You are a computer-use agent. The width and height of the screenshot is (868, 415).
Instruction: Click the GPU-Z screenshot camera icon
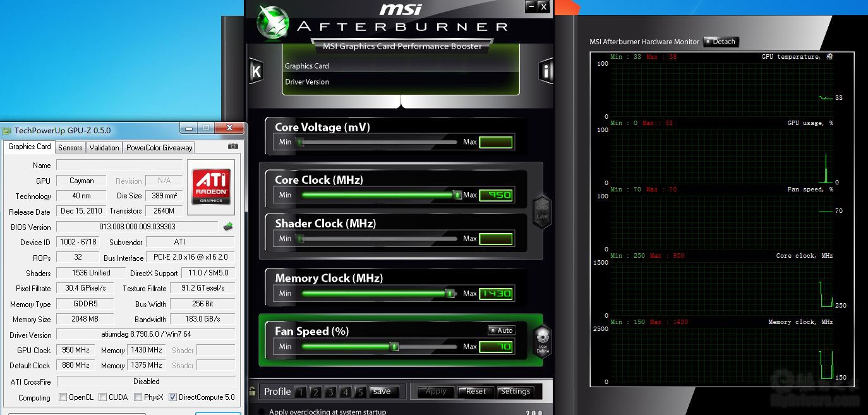[x=233, y=147]
